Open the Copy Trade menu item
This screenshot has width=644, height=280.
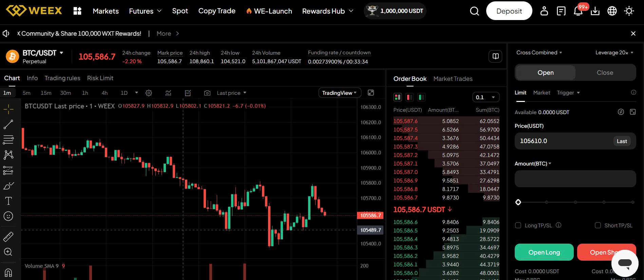[217, 11]
